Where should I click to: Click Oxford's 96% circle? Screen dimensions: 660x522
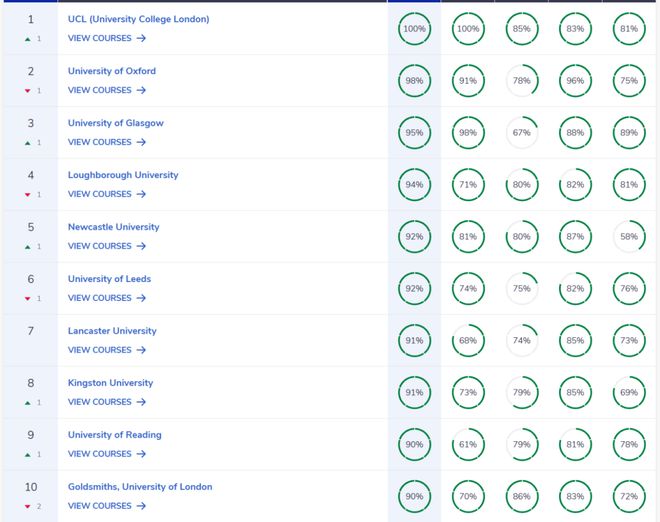pyautogui.click(x=575, y=80)
